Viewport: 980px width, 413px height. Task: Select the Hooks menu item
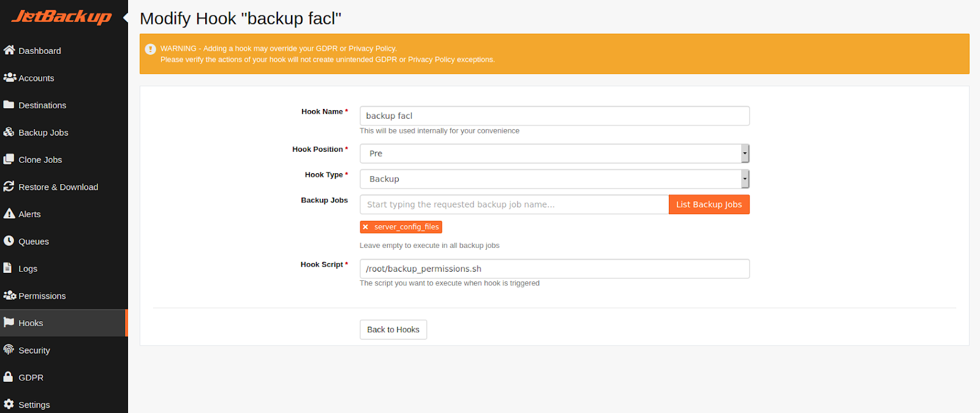point(64,322)
